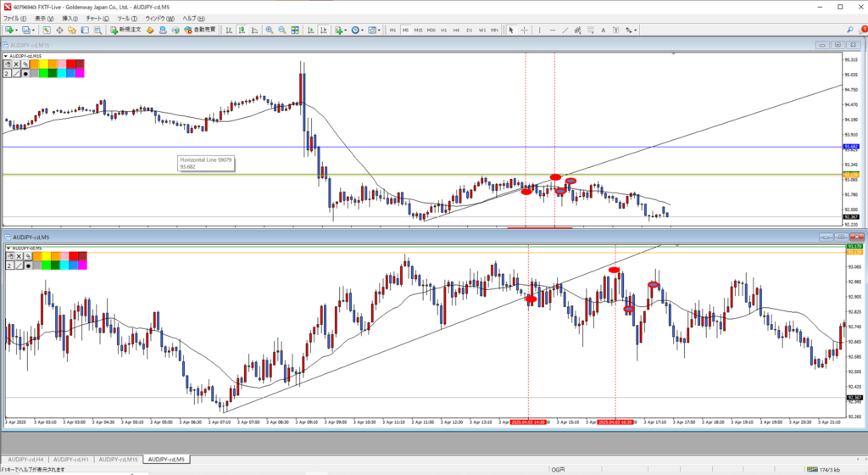
Task: Open the Templates icon
Action: click(372, 30)
